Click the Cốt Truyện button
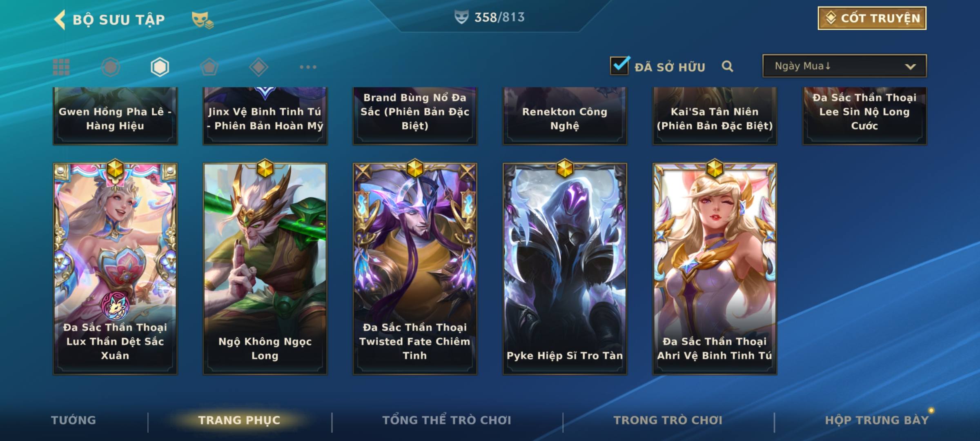Viewport: 980px width, 441px height. 872,18
